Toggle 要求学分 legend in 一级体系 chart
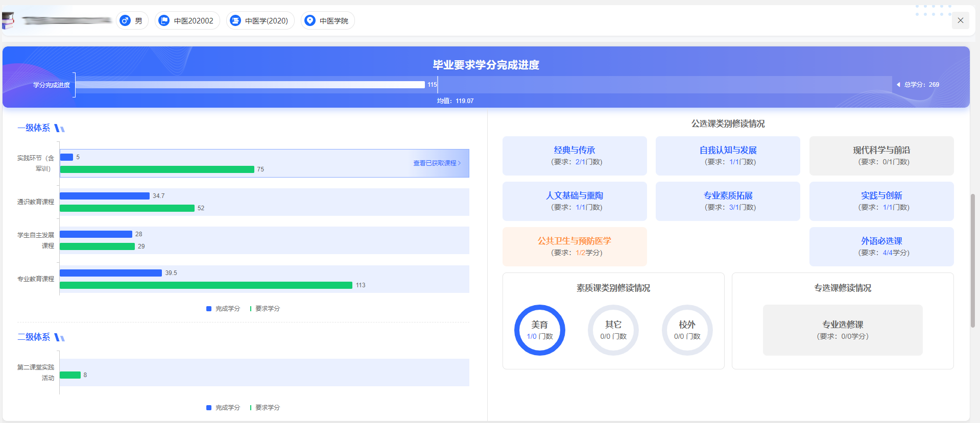Image resolution: width=980 pixels, height=423 pixels. tap(265, 309)
